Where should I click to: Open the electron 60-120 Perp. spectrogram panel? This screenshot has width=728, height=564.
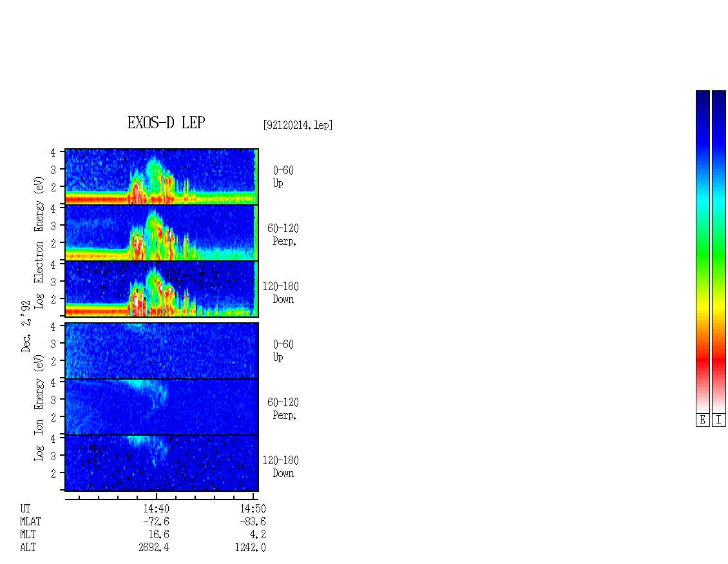tap(162, 233)
